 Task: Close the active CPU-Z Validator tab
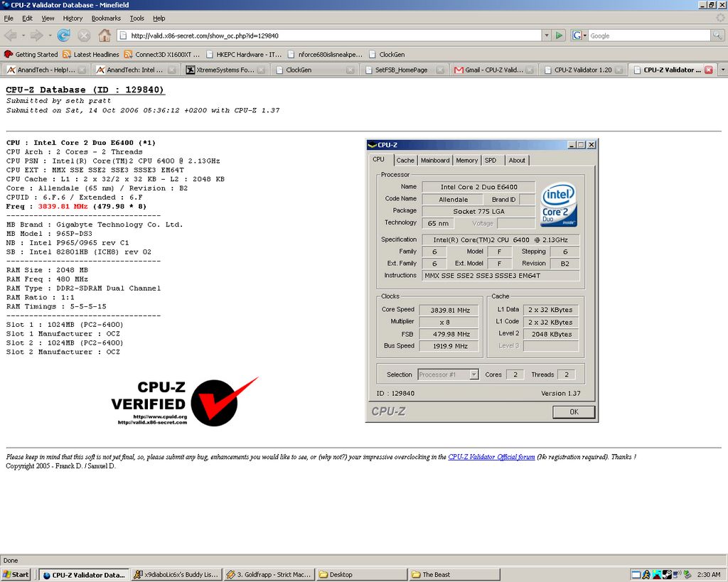pyautogui.click(x=709, y=70)
